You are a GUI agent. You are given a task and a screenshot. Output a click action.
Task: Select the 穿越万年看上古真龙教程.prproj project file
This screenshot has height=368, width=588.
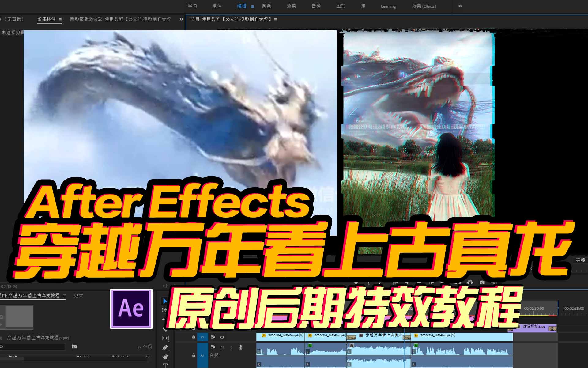click(x=38, y=338)
